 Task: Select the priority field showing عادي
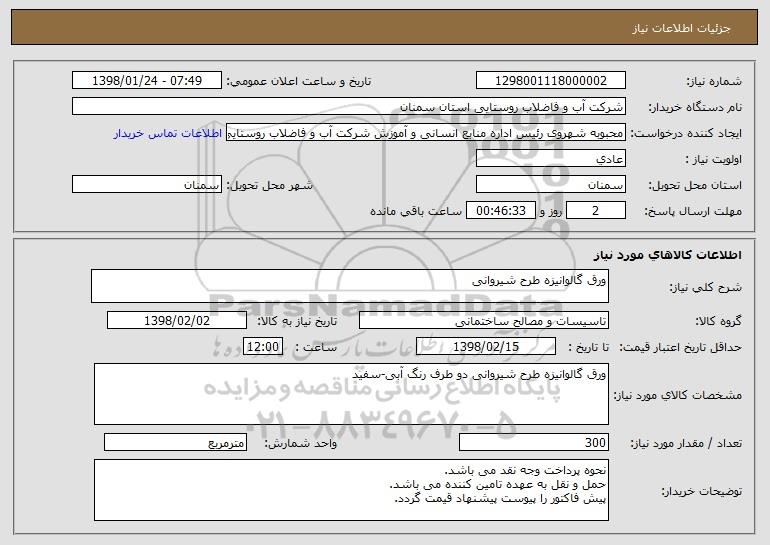coord(550,159)
